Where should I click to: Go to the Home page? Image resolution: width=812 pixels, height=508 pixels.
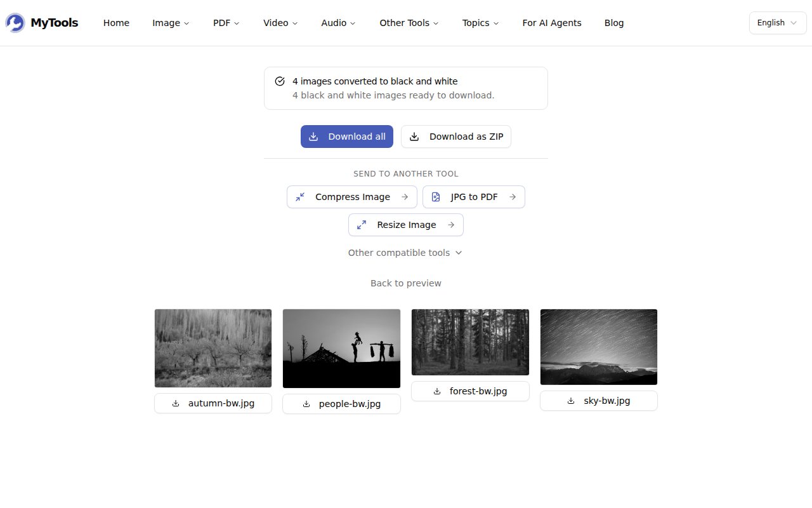(x=116, y=23)
